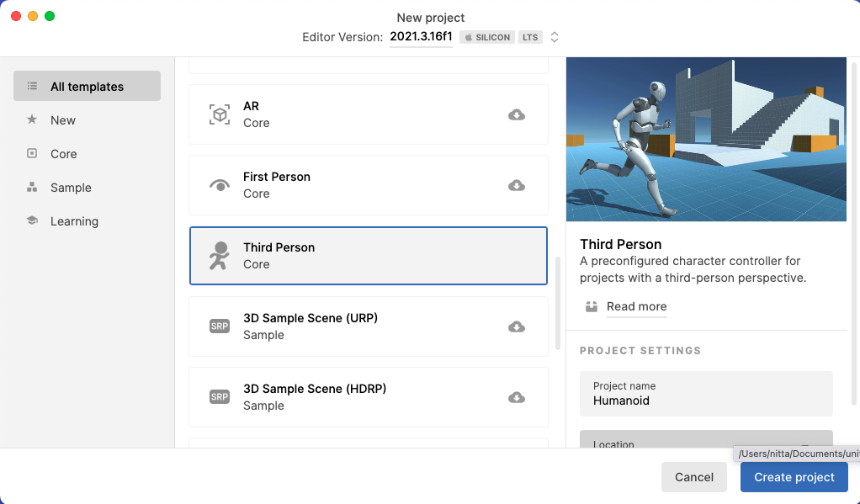860x504 pixels.
Task: Click the Third Person running figure icon
Action: click(x=220, y=256)
